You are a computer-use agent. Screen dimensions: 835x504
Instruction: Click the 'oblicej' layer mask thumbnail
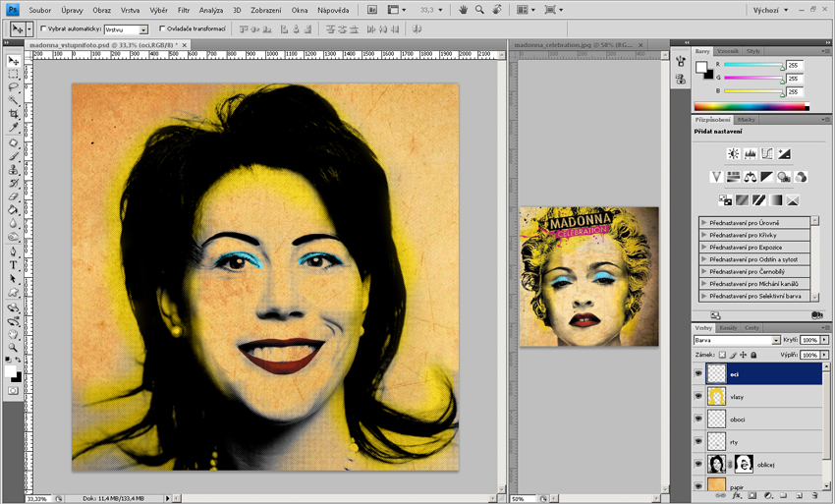[744, 465]
